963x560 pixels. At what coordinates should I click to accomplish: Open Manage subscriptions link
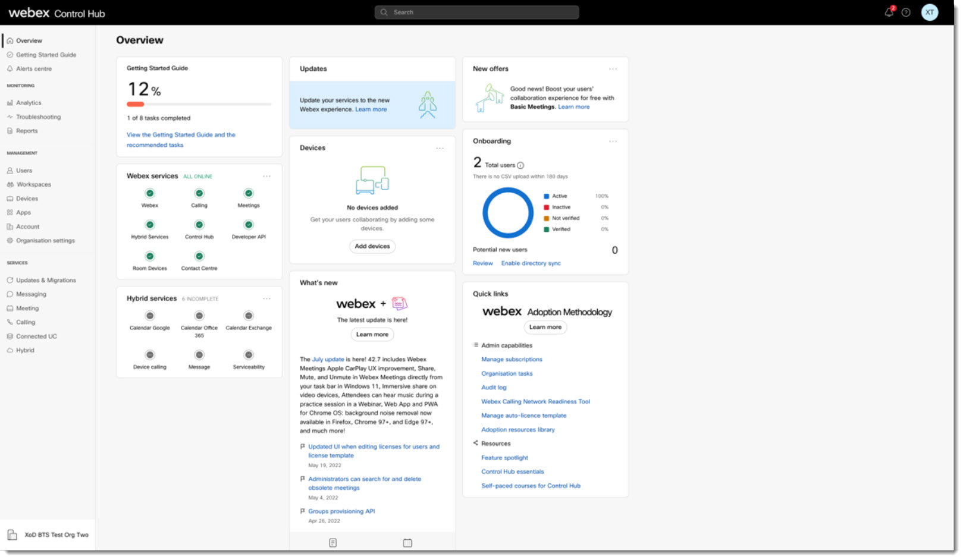[512, 360]
